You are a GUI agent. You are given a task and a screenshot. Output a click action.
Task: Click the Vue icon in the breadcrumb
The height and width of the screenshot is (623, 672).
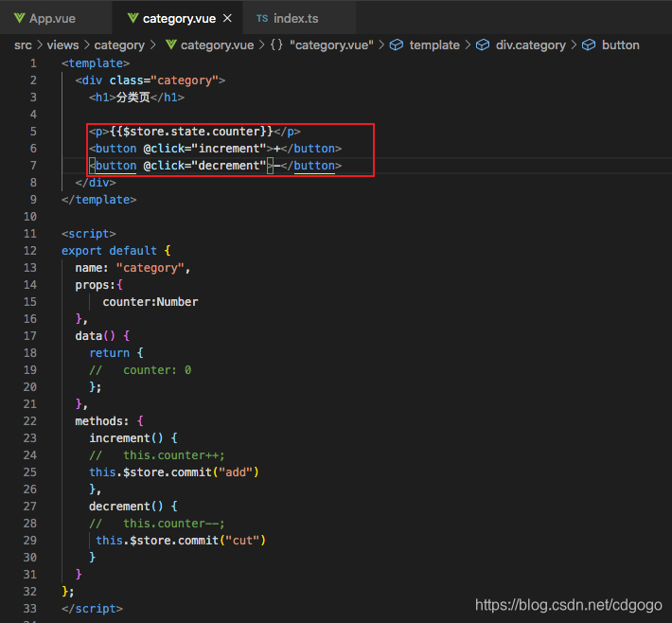(x=171, y=44)
